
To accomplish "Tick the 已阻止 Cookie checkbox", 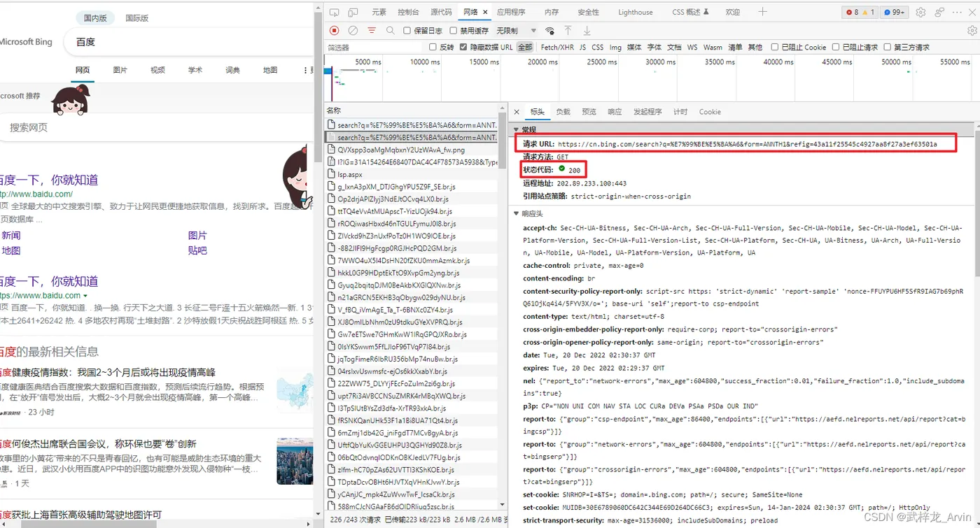I will click(x=775, y=47).
